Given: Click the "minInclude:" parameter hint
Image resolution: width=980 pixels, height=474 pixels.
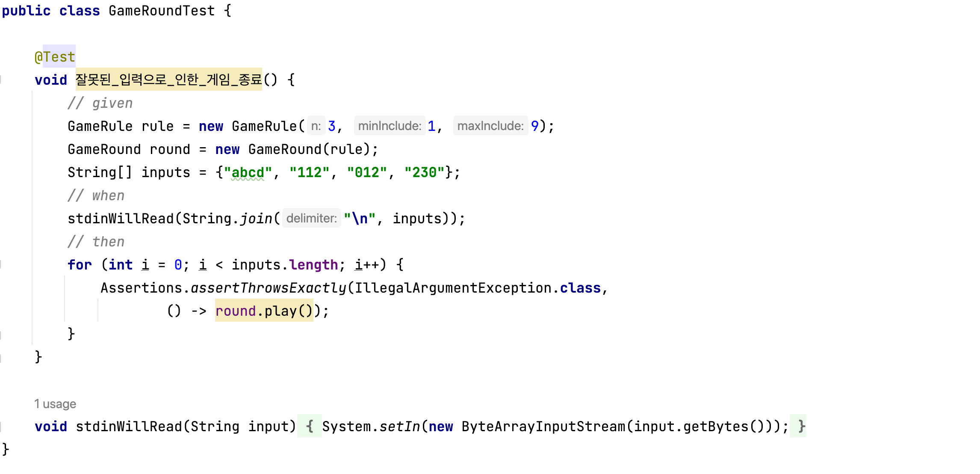Looking at the screenshot, I should point(390,126).
